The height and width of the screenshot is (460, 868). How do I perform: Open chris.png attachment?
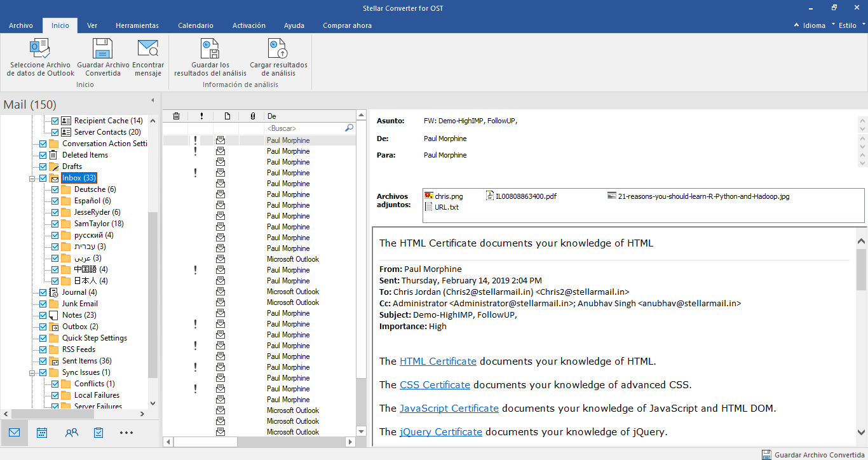click(444, 196)
